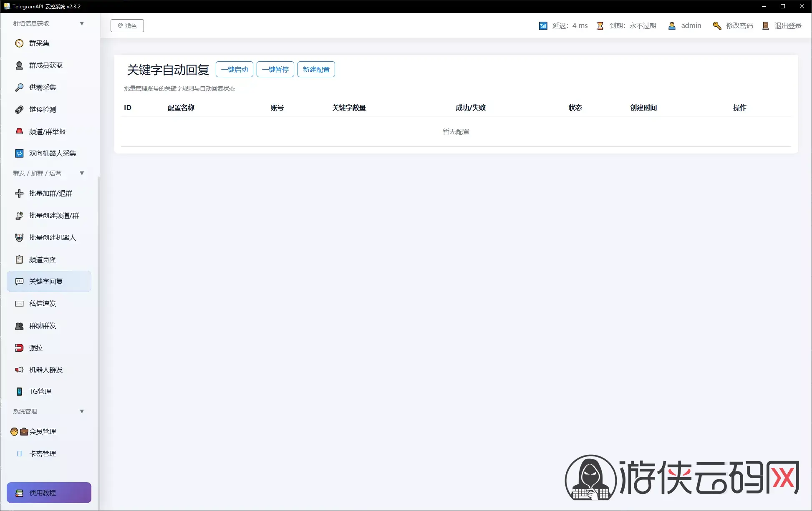Toggle the 浅色 theme button

[x=127, y=26]
